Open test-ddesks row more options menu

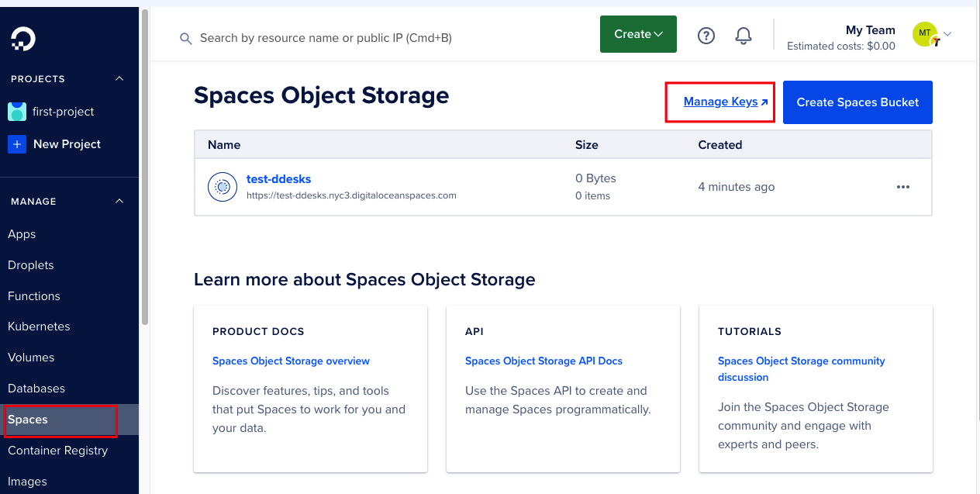click(x=903, y=187)
